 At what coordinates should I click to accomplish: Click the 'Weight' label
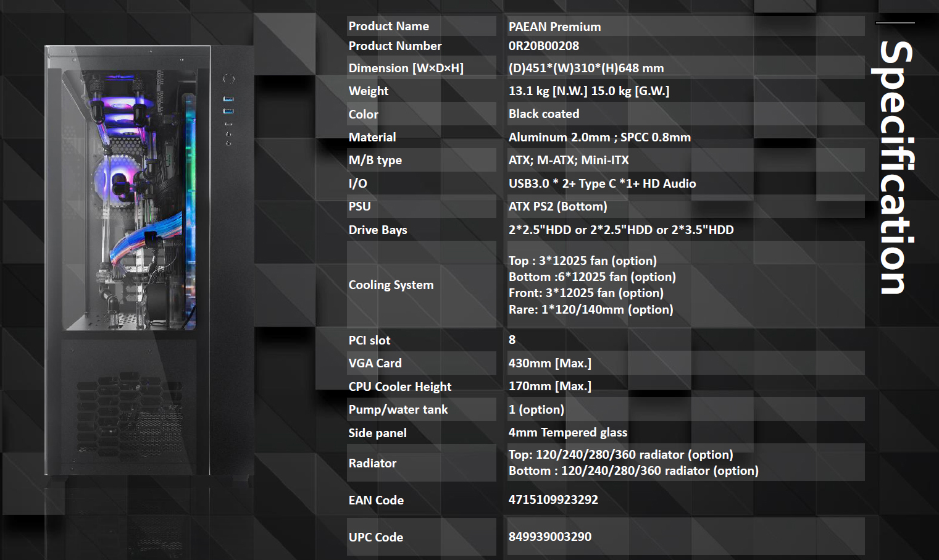tap(369, 91)
